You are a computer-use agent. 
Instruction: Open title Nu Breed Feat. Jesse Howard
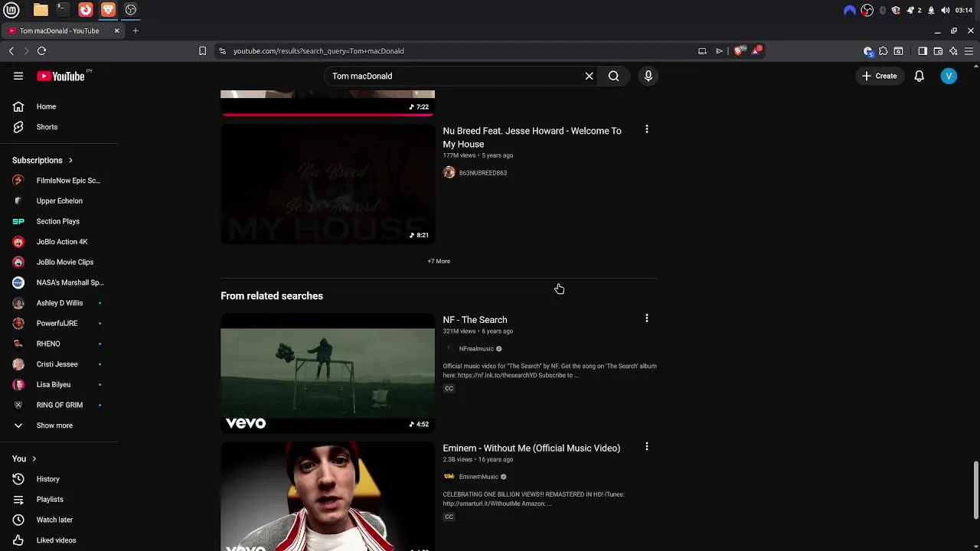click(x=532, y=137)
